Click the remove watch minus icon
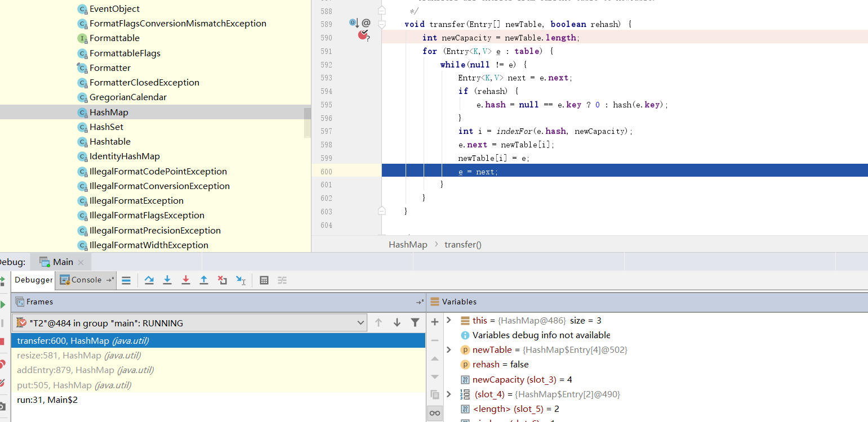 434,340
